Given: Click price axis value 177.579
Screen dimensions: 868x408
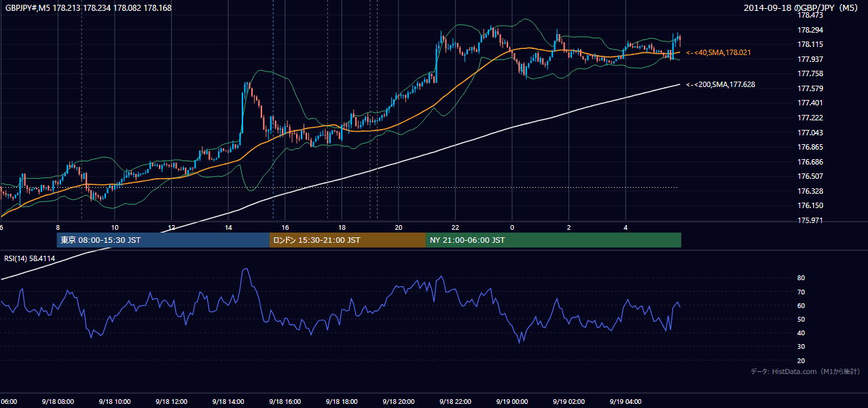Looking at the screenshot, I should pyautogui.click(x=810, y=88).
